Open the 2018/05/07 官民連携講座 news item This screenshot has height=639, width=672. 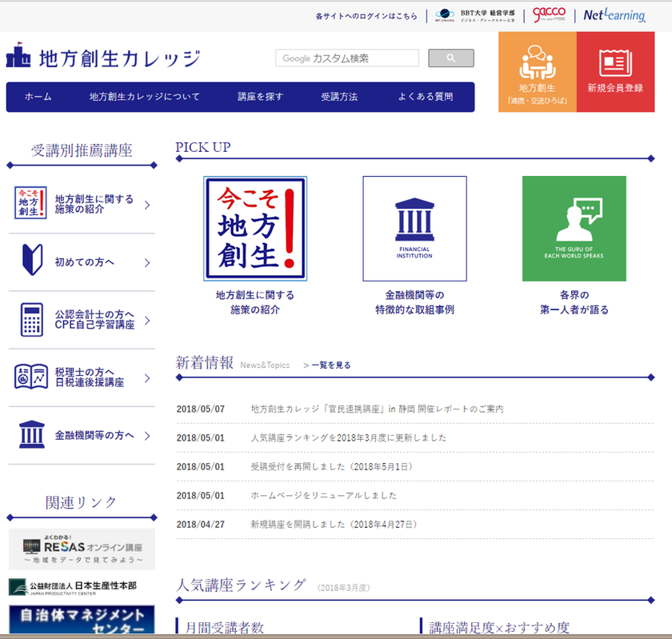tap(377, 409)
